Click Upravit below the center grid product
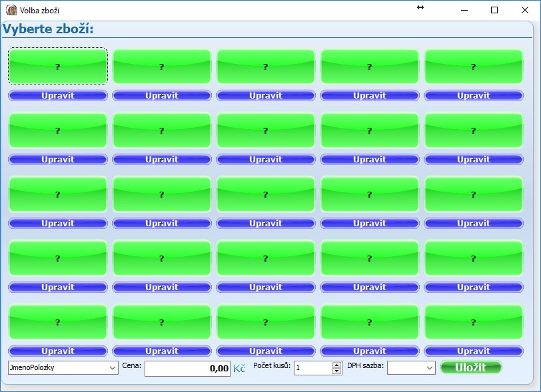 coord(266,224)
